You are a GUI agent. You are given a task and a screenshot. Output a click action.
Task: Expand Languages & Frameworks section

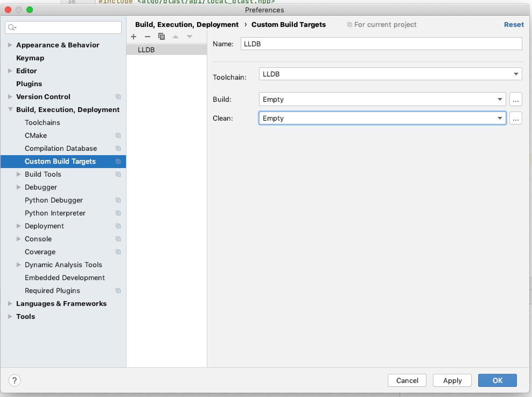click(x=10, y=303)
